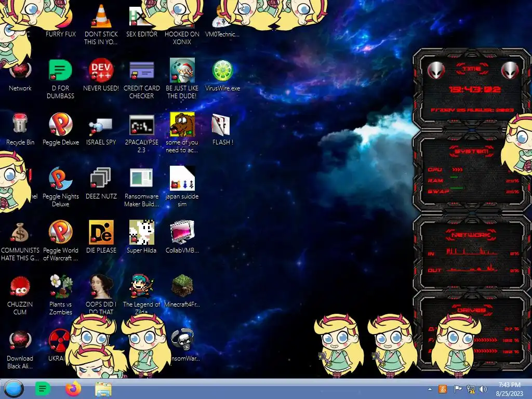Open Ransomware Maker Builder icon
Viewport: 532px width, 399px height.
pos(141,187)
